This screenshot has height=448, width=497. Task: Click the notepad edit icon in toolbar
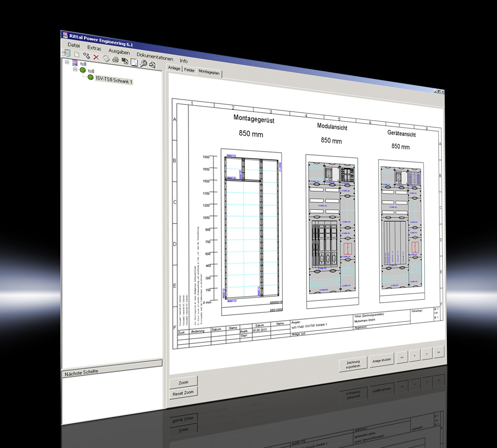106,58
